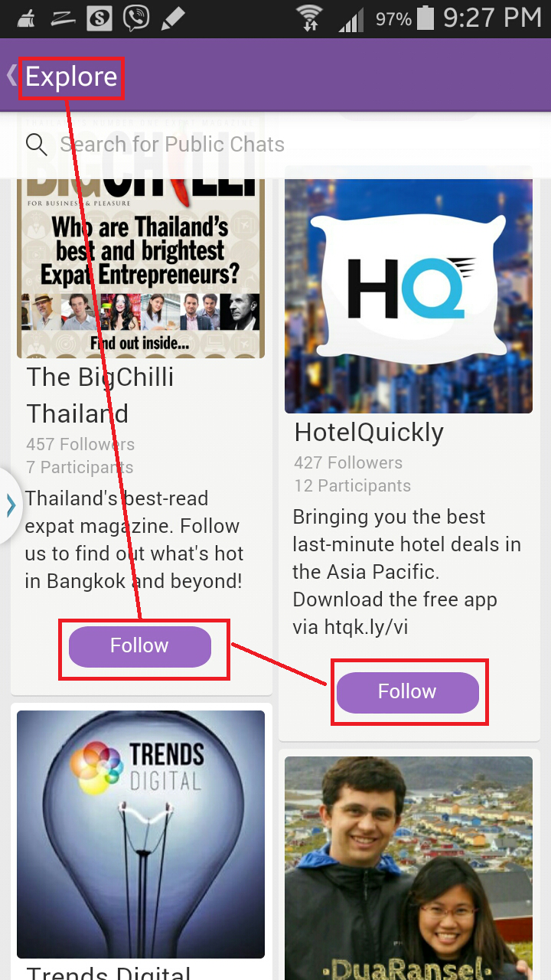
Task: Tap the battery indicator icon
Action: (425, 18)
